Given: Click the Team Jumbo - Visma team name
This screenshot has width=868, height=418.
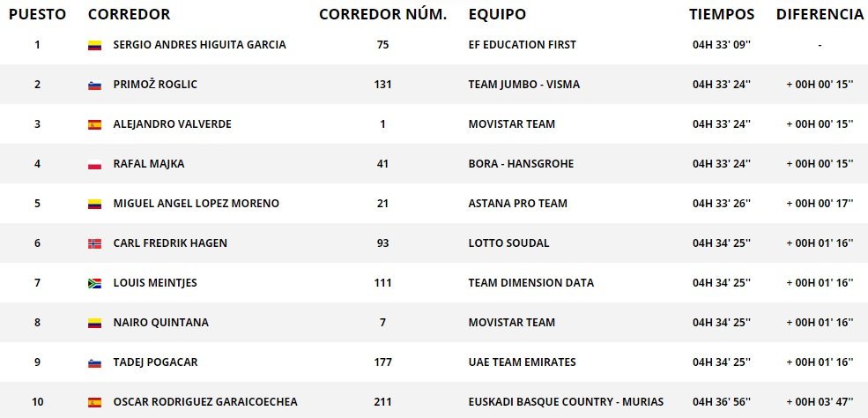Looking at the screenshot, I should coord(524,85).
